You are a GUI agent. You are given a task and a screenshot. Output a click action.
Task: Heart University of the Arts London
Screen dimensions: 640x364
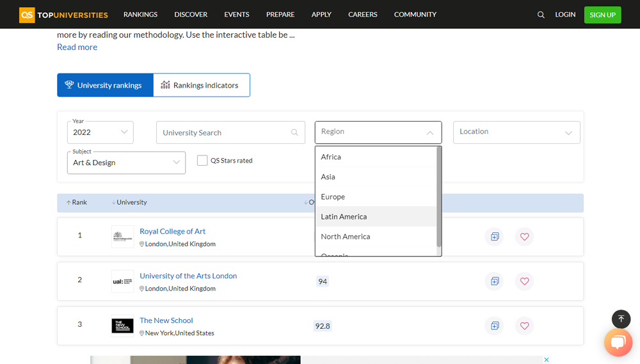[x=525, y=281]
